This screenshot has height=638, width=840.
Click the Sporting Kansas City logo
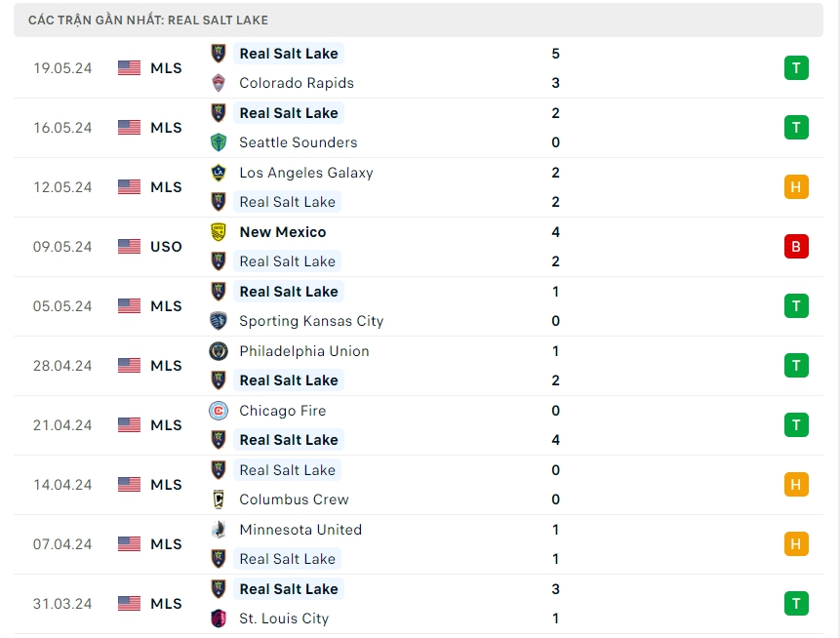click(x=219, y=321)
